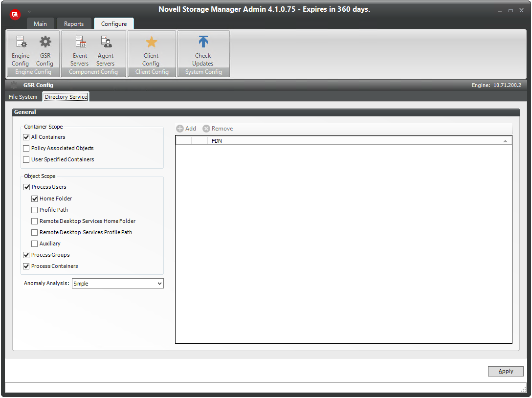Open Event Servers configuration
Screen dimensions: 532x398
[x=80, y=51]
